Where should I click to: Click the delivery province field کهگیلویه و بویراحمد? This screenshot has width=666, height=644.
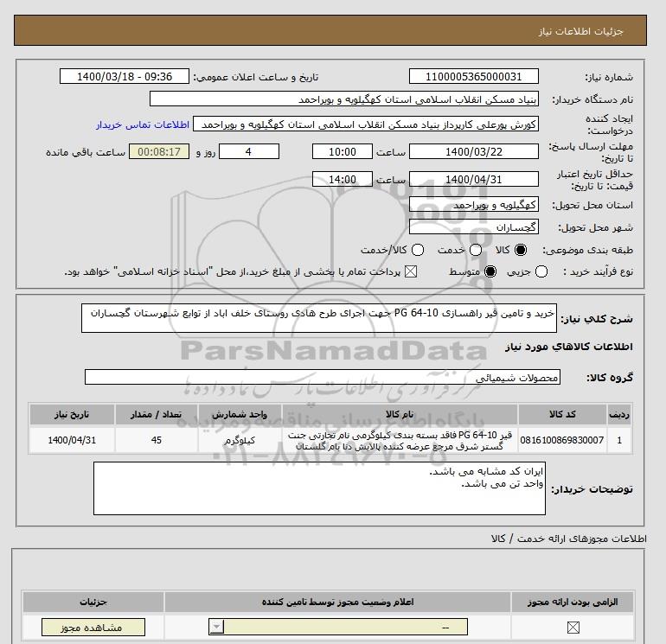474,205
